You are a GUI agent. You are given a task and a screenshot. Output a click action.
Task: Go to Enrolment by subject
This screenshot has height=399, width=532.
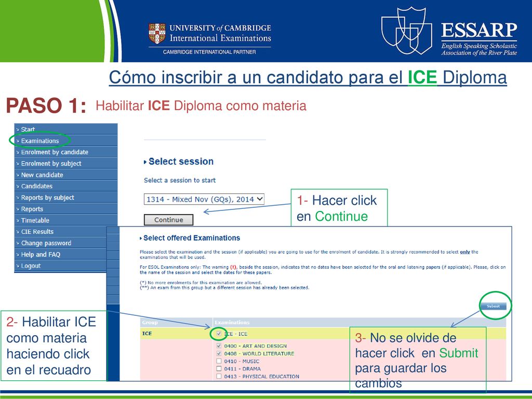coord(66,163)
